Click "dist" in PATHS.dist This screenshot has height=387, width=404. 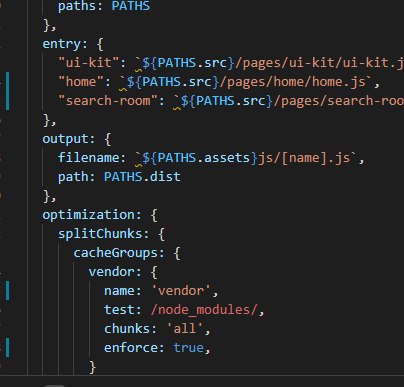pyautogui.click(x=165, y=177)
